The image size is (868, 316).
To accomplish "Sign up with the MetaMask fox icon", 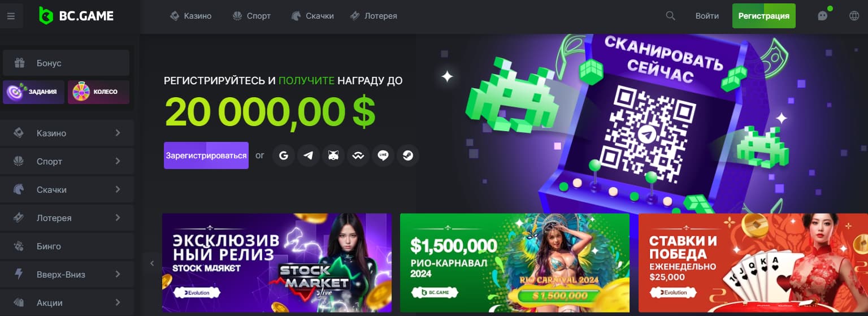I will [333, 155].
